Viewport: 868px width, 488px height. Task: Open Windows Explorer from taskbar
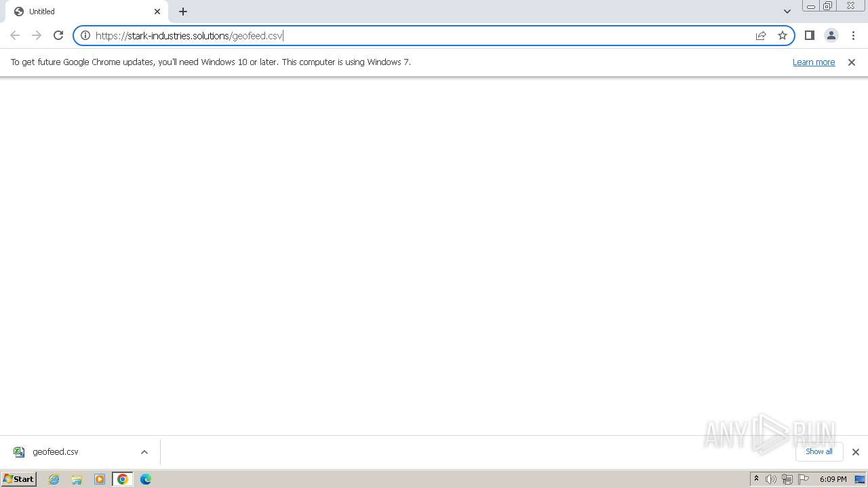click(x=77, y=479)
